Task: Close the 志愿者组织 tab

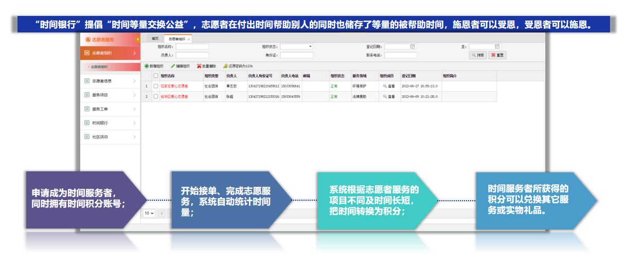Action: (x=189, y=40)
